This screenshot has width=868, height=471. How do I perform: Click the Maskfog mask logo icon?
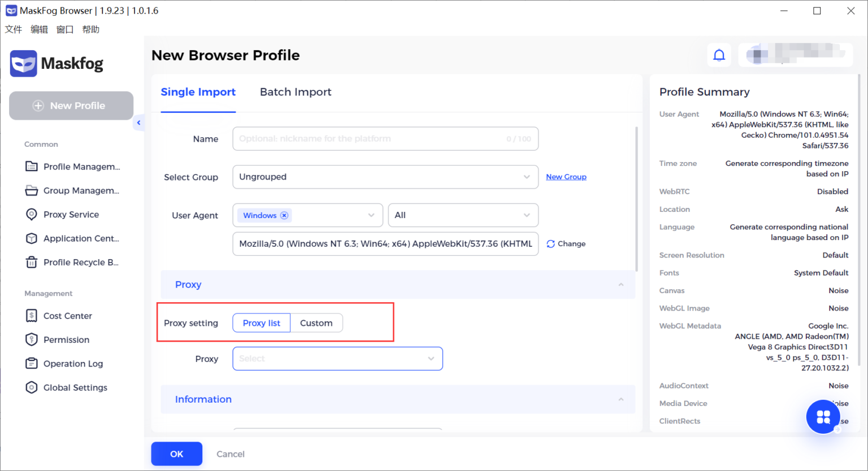[x=23, y=63]
